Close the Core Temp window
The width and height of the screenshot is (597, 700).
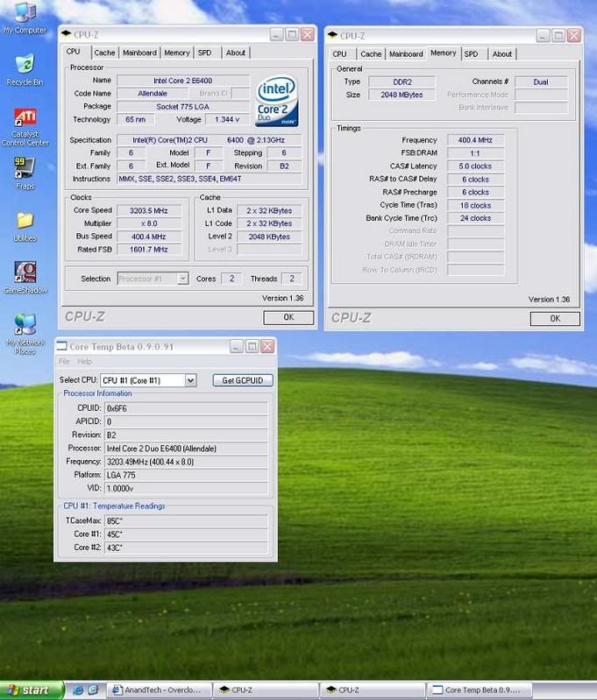point(267,346)
